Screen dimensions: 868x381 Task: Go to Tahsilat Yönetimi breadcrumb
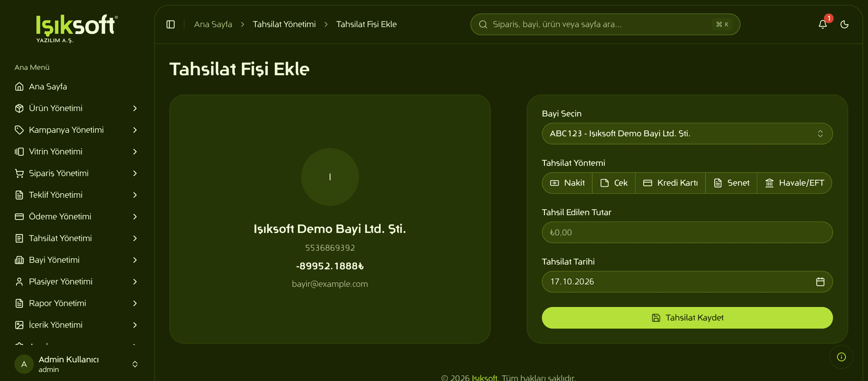[x=284, y=25]
